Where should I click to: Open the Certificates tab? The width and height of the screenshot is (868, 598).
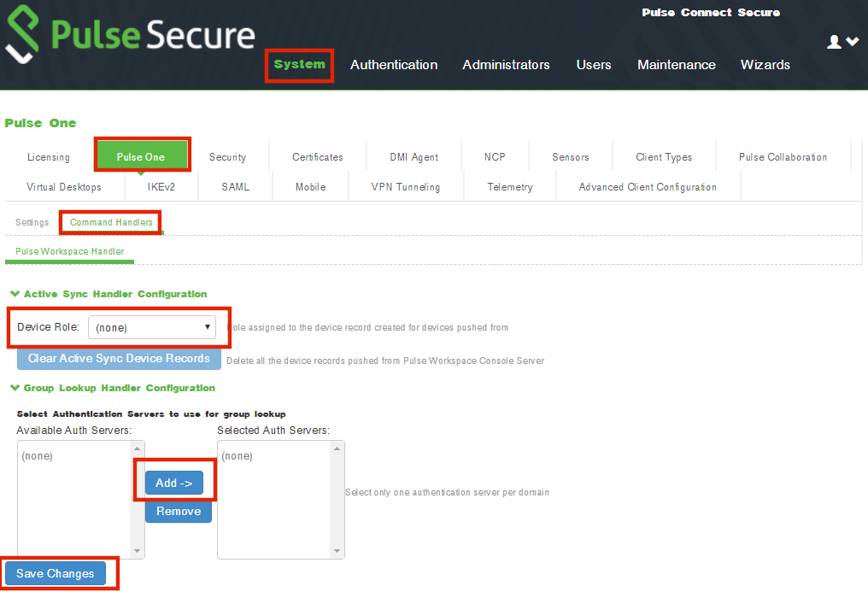(317, 157)
